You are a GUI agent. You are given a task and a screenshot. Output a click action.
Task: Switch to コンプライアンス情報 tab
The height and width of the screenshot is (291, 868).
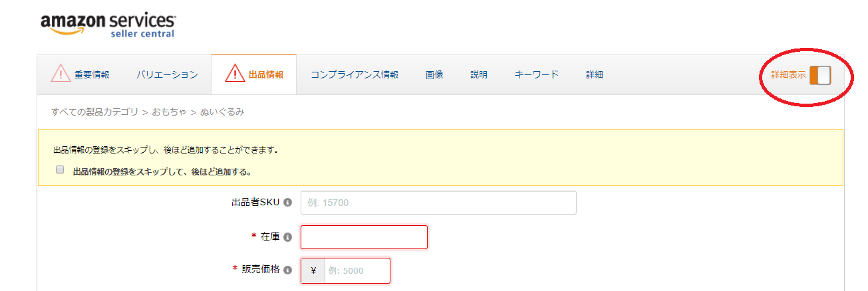tap(355, 74)
